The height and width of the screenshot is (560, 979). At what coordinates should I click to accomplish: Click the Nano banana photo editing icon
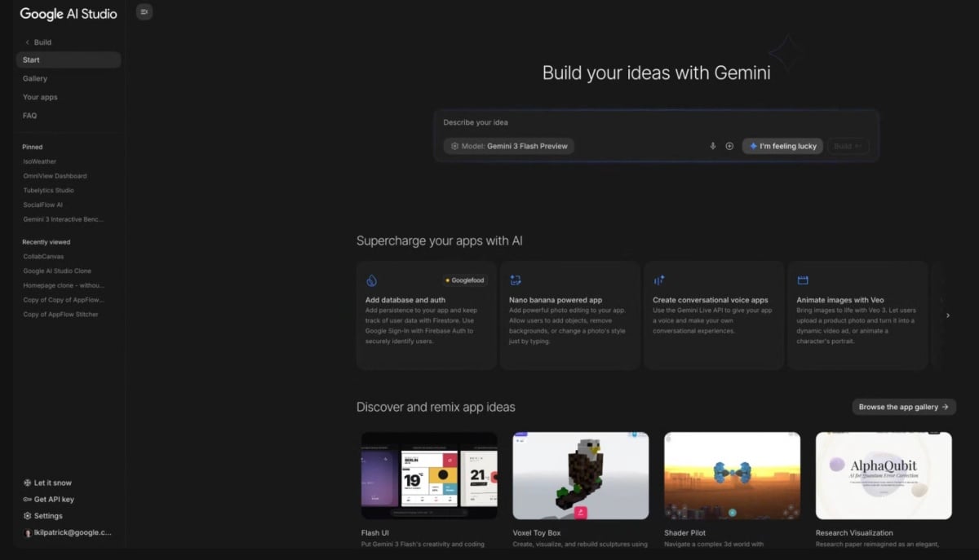click(515, 280)
